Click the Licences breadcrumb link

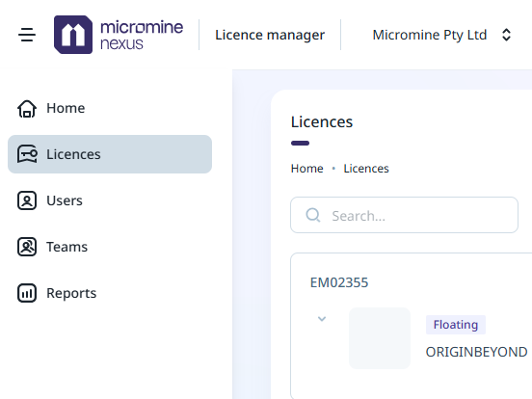(x=366, y=169)
